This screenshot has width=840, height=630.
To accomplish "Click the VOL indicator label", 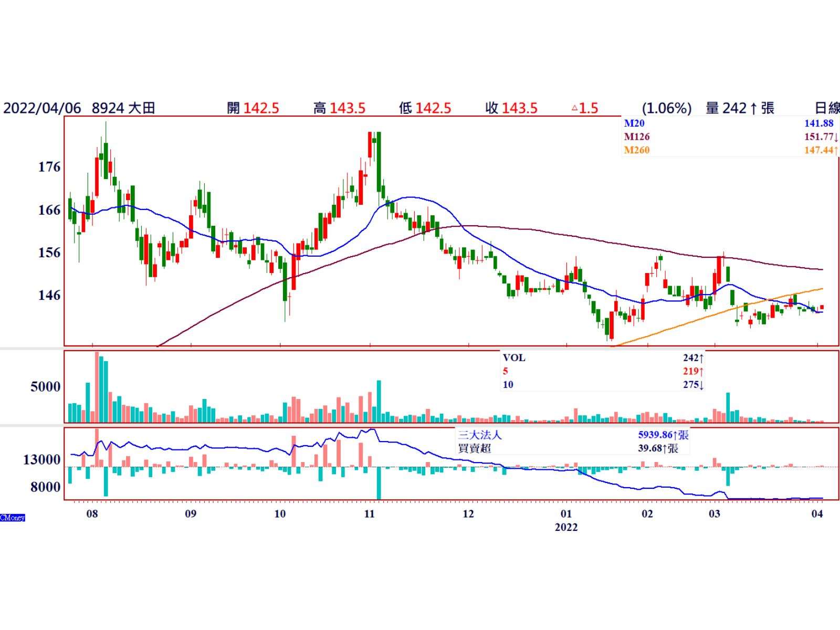I will 513,358.
